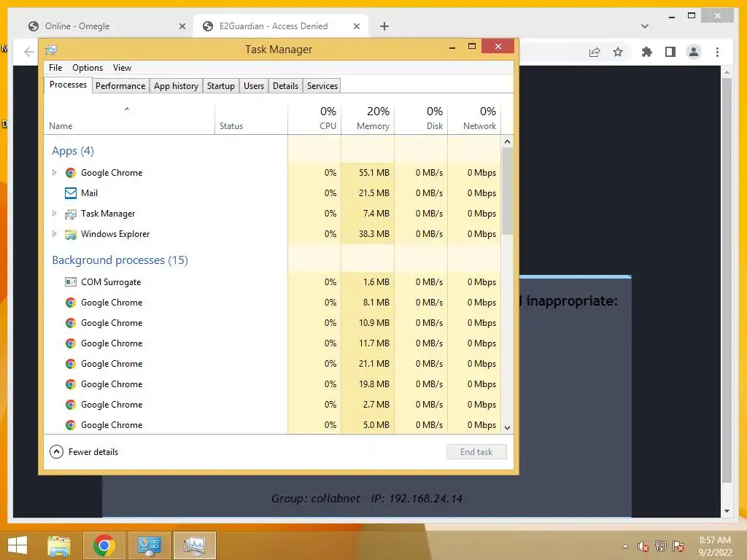Screen dimensions: 747x560
Task: Open Control Panel taskbar icon
Action: (149, 545)
